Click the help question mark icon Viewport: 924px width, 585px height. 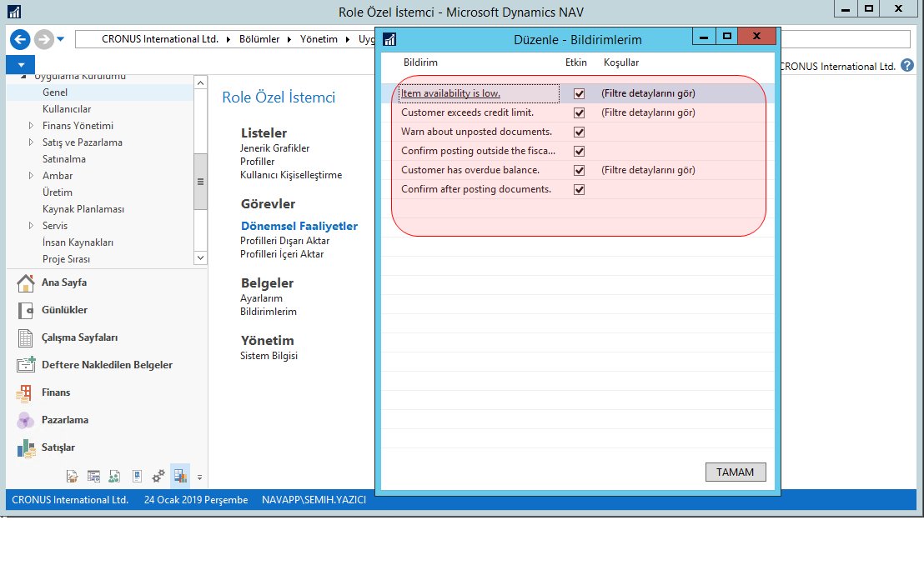tap(907, 66)
